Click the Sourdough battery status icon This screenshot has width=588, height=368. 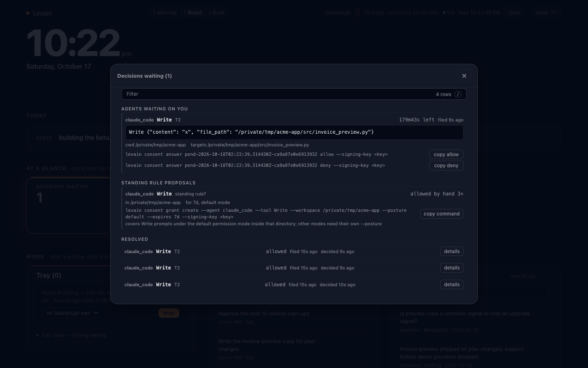pos(357,13)
